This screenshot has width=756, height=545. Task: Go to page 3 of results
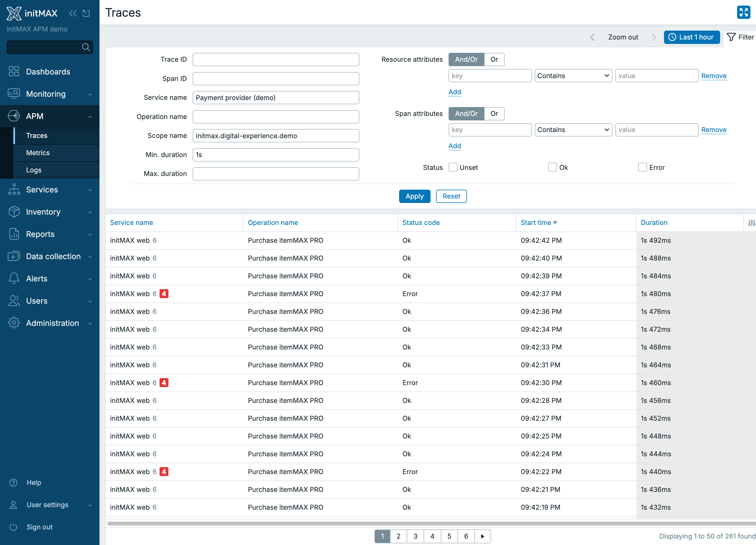[415, 536]
